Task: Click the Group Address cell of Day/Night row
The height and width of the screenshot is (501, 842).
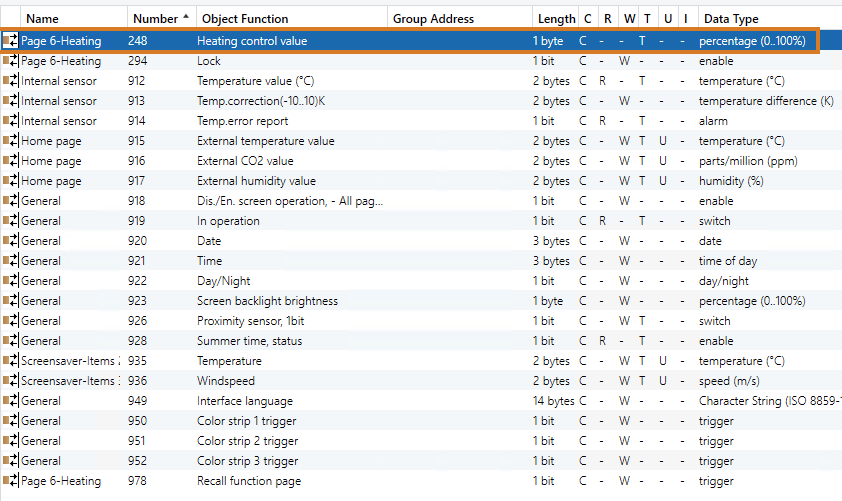Action: coord(458,281)
